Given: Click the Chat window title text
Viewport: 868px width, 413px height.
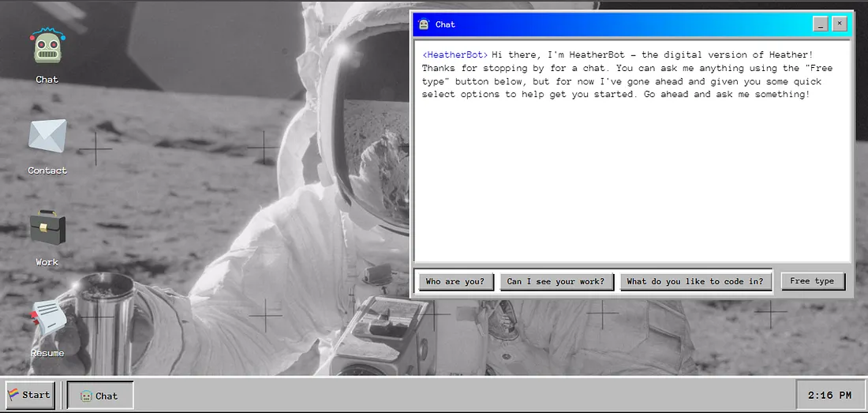Looking at the screenshot, I should point(445,24).
